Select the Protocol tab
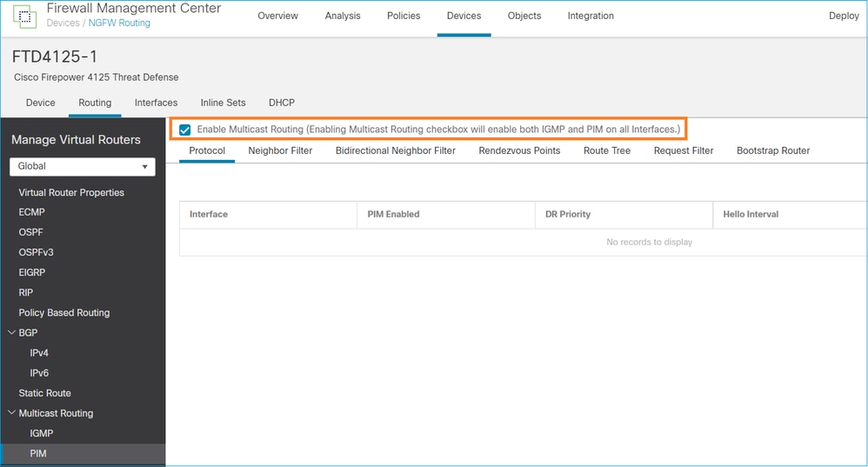The height and width of the screenshot is (467, 868). pos(207,150)
